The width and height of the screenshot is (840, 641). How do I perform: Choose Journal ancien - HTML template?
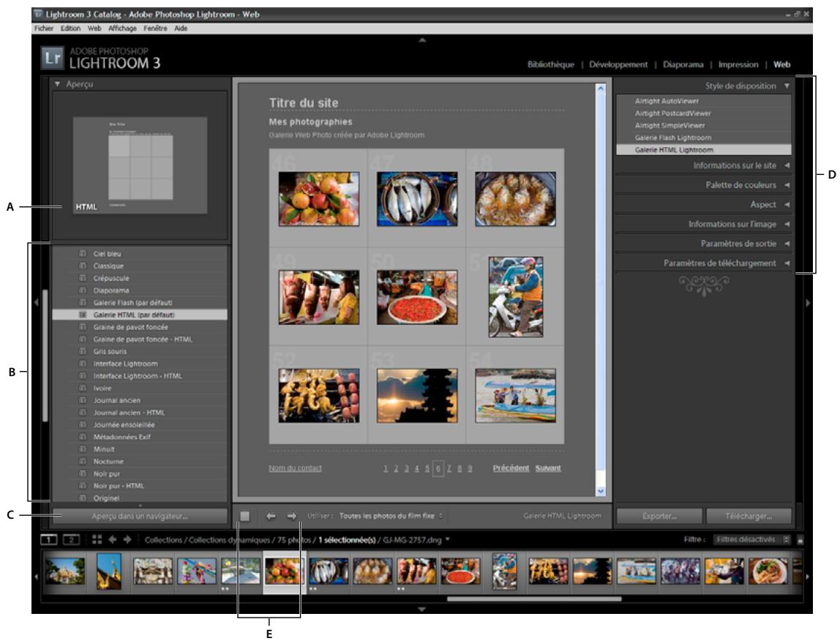(140, 413)
